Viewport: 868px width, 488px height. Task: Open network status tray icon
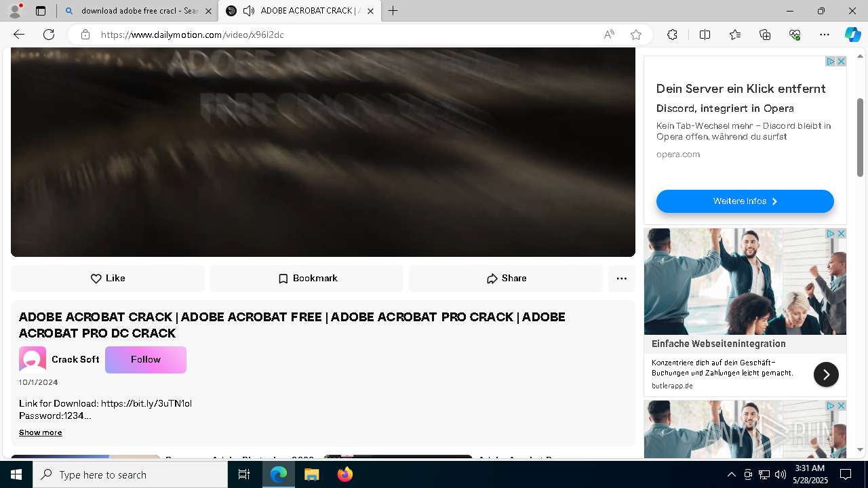764,474
